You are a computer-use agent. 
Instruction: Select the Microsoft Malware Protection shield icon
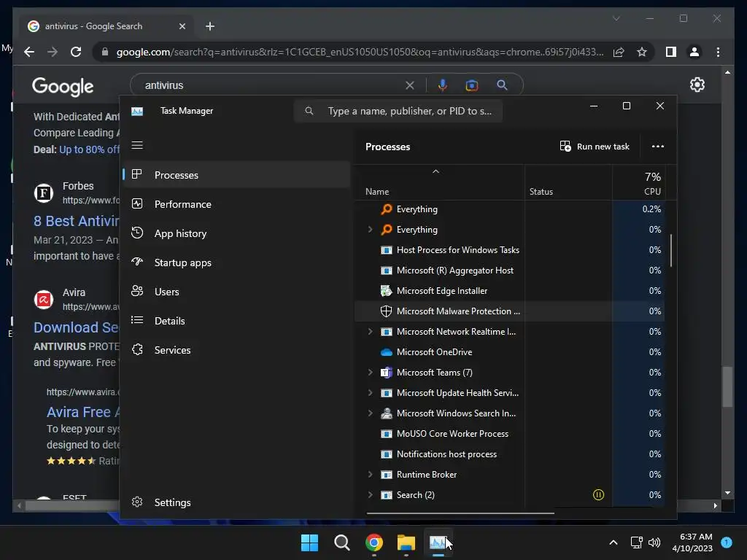coord(387,311)
